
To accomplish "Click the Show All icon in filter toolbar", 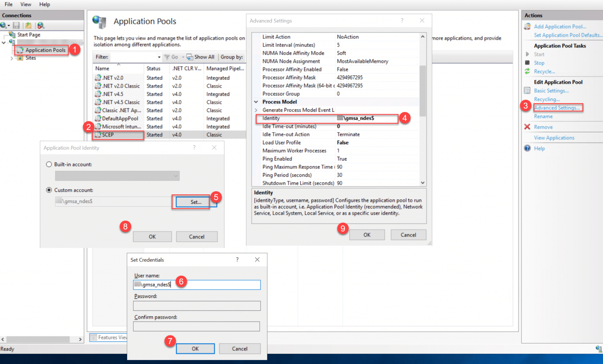I will pos(190,57).
